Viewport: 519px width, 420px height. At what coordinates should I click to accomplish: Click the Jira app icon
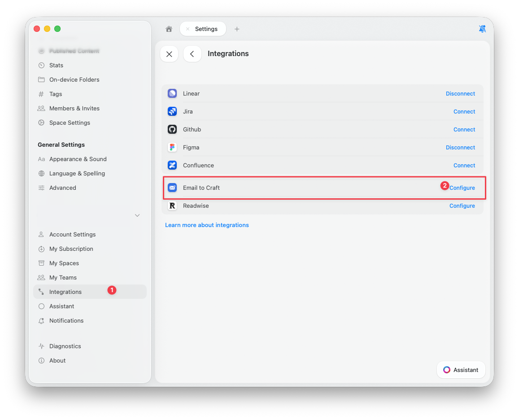click(172, 112)
